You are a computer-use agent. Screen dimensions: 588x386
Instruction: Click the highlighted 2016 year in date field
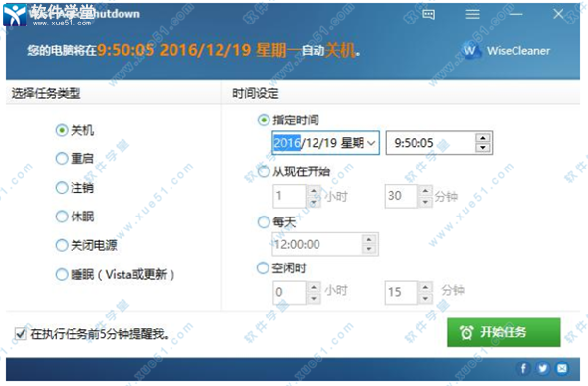[x=287, y=143]
